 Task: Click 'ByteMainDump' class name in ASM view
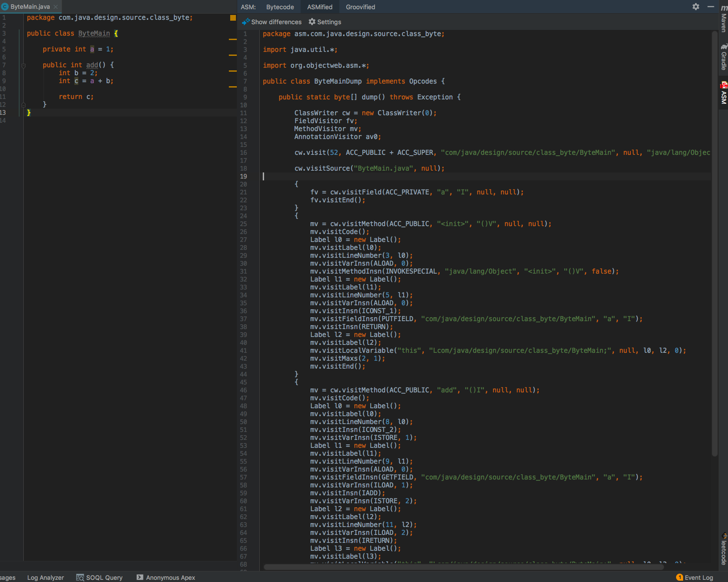tap(338, 81)
